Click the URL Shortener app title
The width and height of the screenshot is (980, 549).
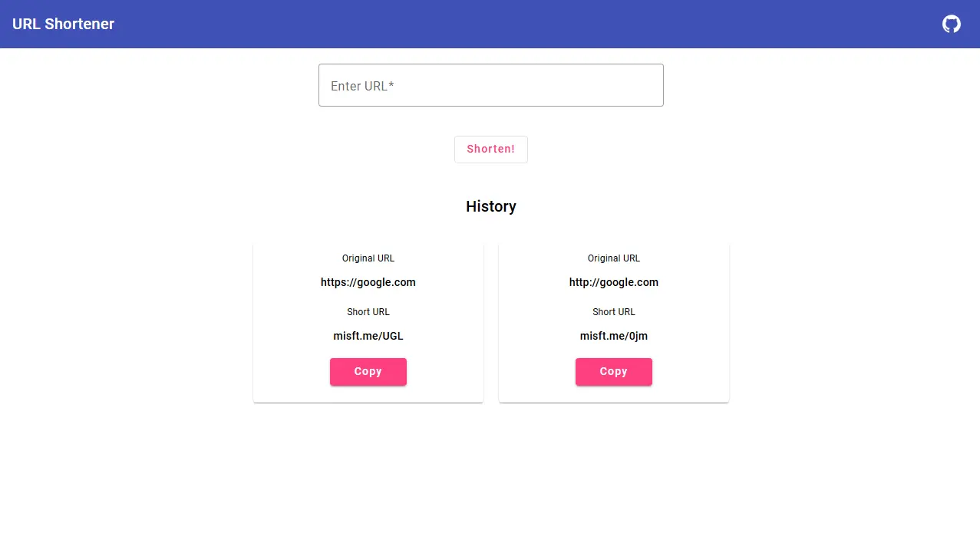tap(63, 24)
